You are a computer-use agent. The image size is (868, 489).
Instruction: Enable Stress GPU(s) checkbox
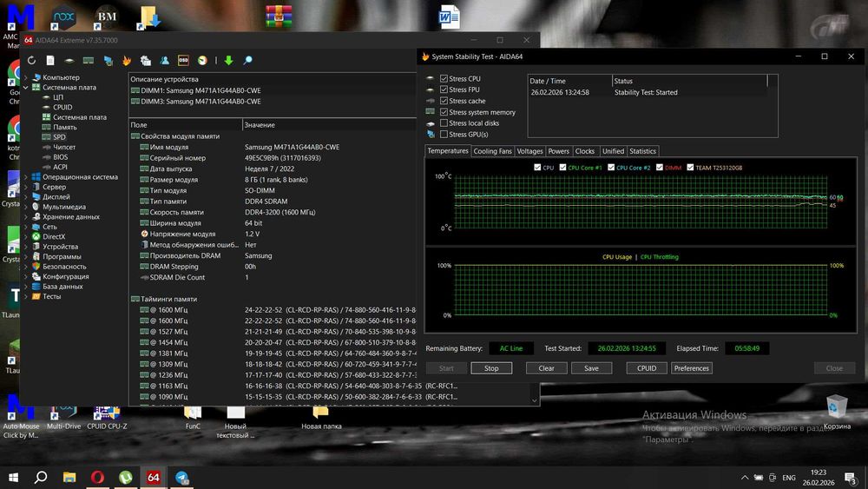click(444, 134)
